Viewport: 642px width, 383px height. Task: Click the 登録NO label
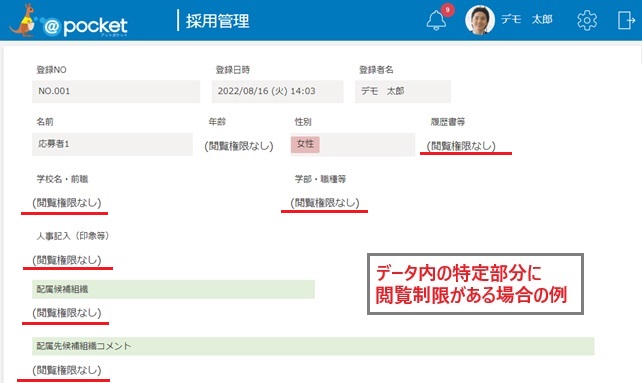point(51,70)
